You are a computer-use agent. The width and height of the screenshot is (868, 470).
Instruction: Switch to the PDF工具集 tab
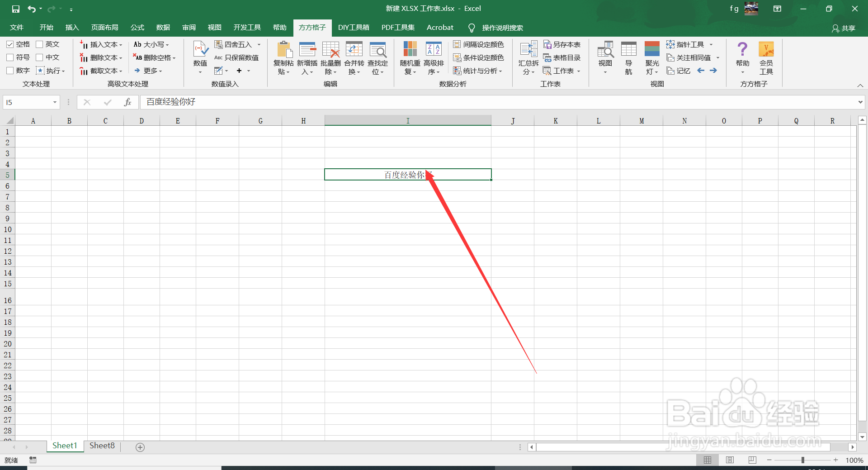[398, 28]
